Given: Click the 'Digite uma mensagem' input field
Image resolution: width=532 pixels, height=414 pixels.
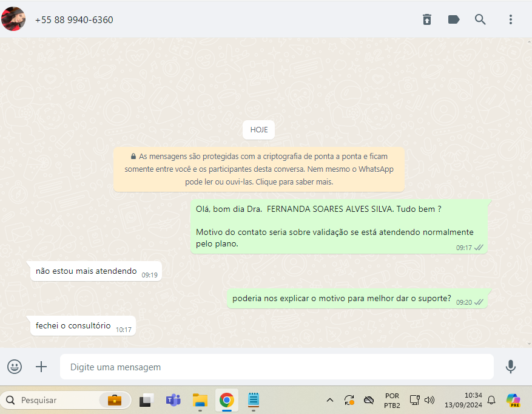Looking at the screenshot, I should (276, 367).
